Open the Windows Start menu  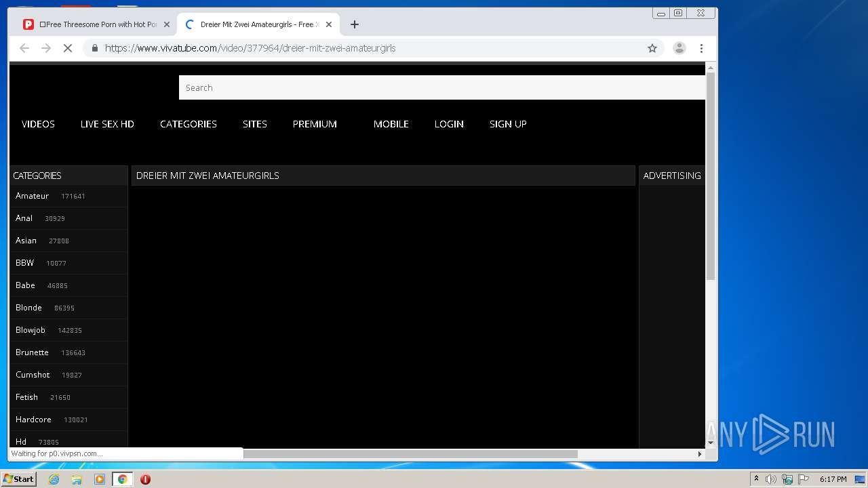[x=18, y=479]
